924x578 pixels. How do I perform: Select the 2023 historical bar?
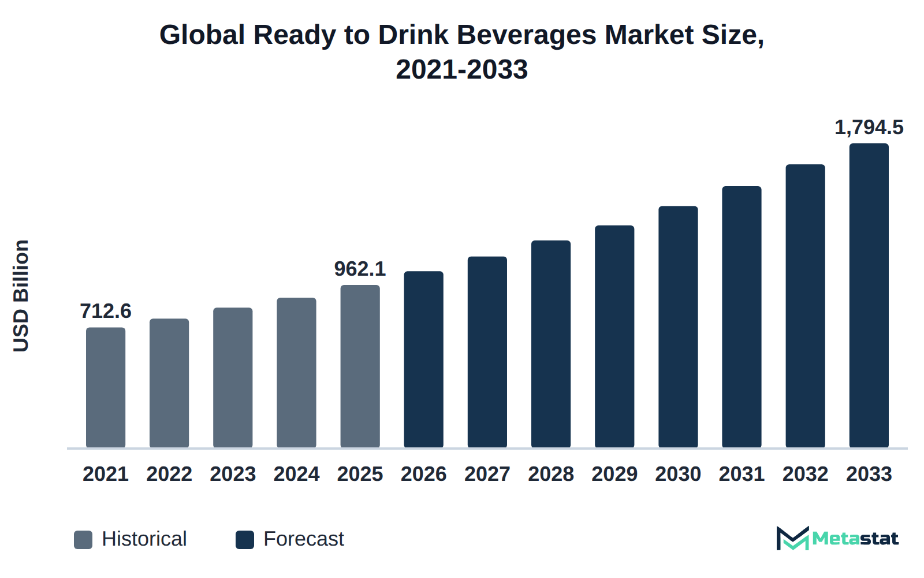[x=233, y=377]
